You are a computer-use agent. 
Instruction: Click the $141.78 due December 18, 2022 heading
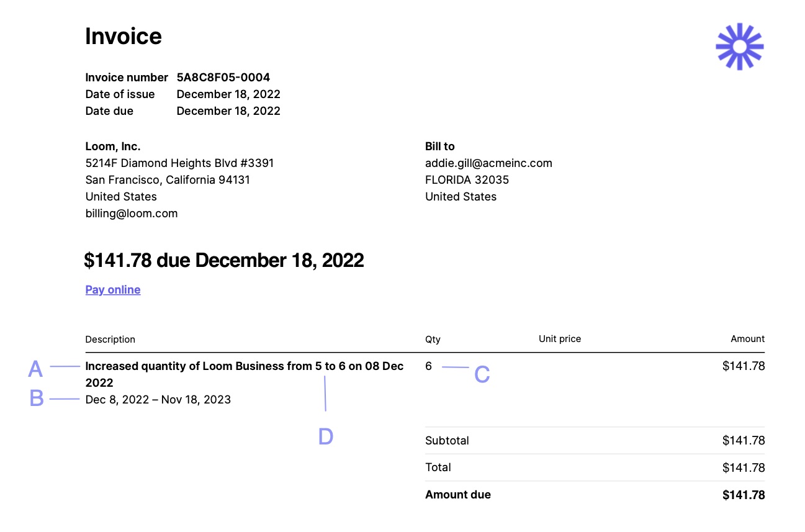[x=224, y=261]
